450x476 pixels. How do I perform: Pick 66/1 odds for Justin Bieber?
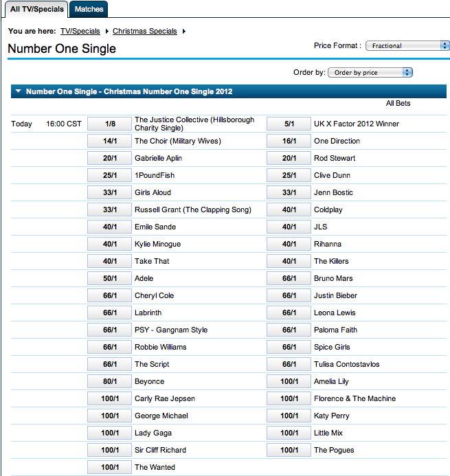289,295
